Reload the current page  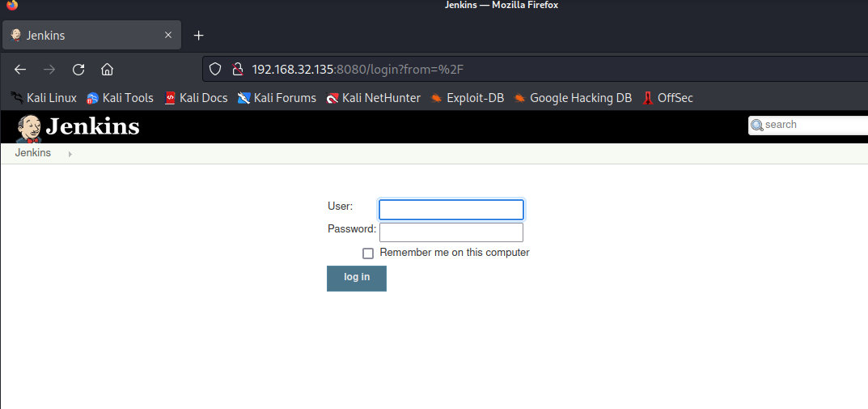pyautogui.click(x=78, y=70)
